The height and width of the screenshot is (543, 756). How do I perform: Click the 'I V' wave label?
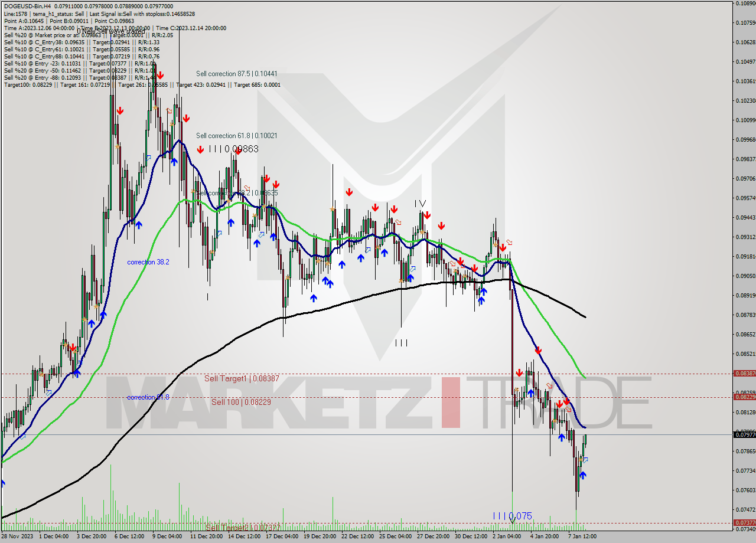tap(420, 204)
